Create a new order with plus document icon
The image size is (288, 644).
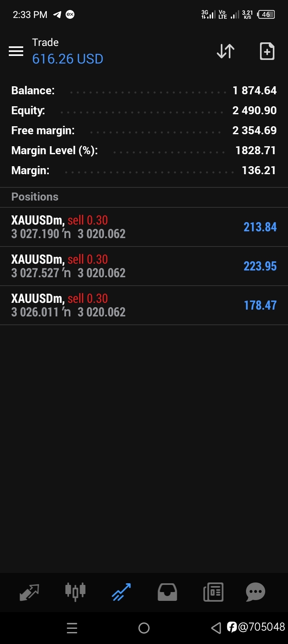267,51
